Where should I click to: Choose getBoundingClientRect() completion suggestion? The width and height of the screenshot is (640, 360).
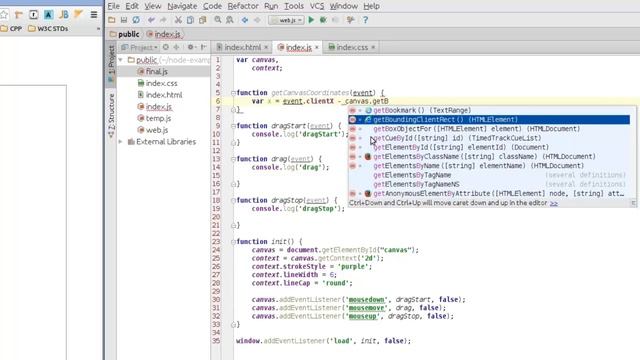point(489,120)
